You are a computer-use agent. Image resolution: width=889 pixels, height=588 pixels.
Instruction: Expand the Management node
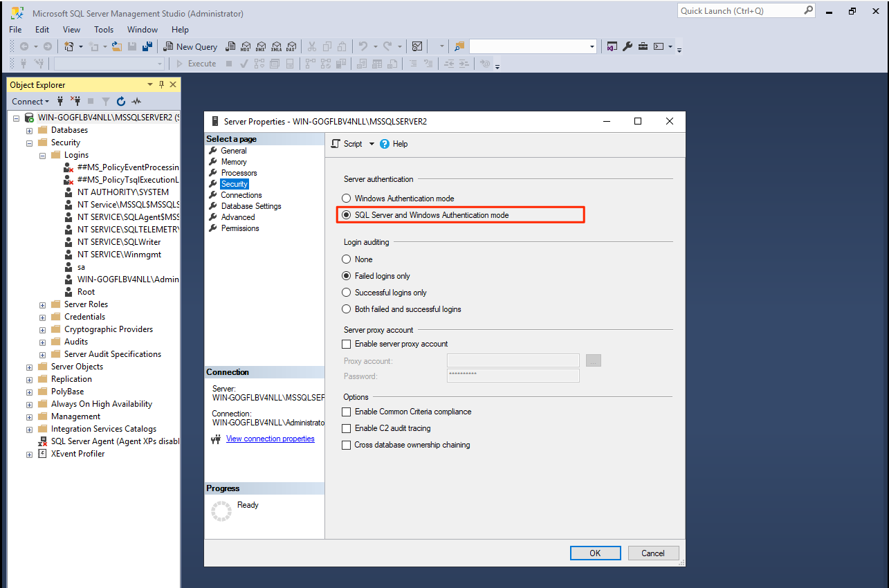[30, 416]
